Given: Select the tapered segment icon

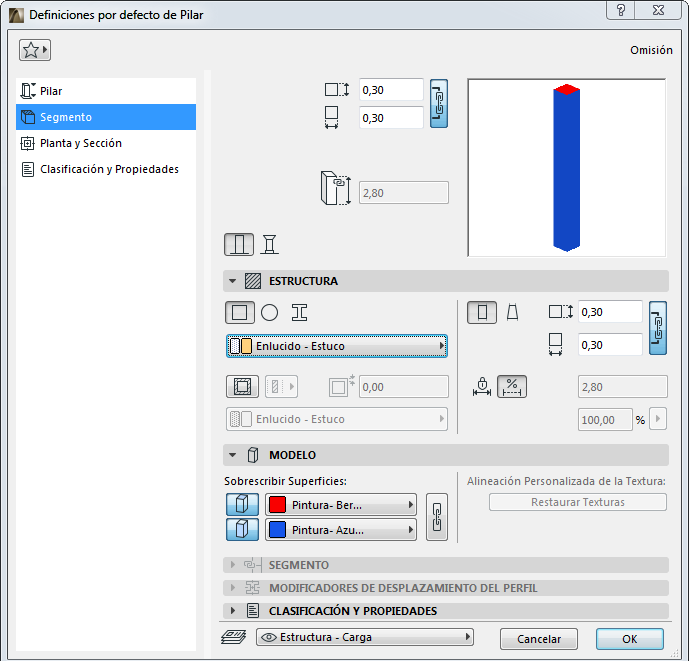Looking at the screenshot, I should pyautogui.click(x=512, y=312).
